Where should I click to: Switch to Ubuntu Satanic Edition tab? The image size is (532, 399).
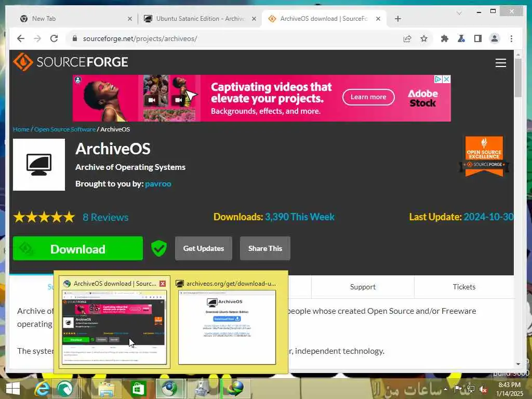200,19
